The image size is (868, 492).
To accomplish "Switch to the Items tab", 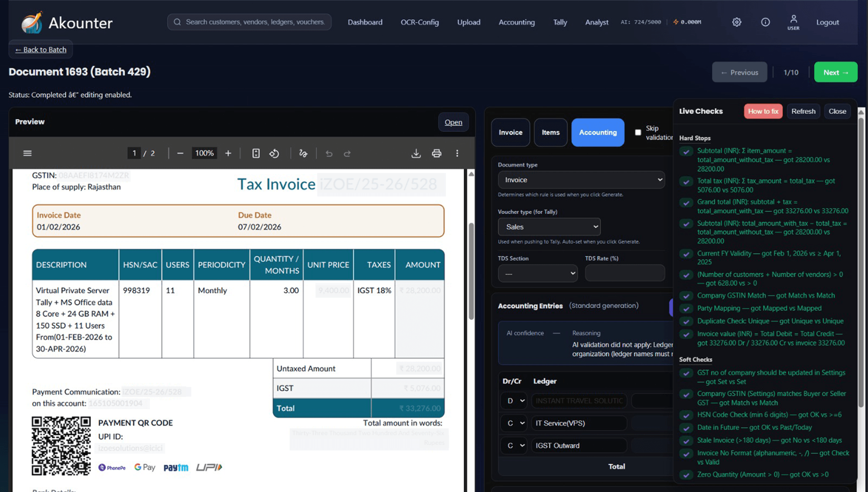I will pos(550,132).
